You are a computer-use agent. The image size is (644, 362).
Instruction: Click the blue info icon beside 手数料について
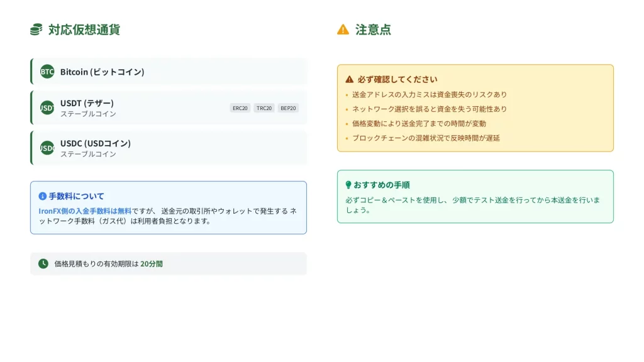pos(43,196)
